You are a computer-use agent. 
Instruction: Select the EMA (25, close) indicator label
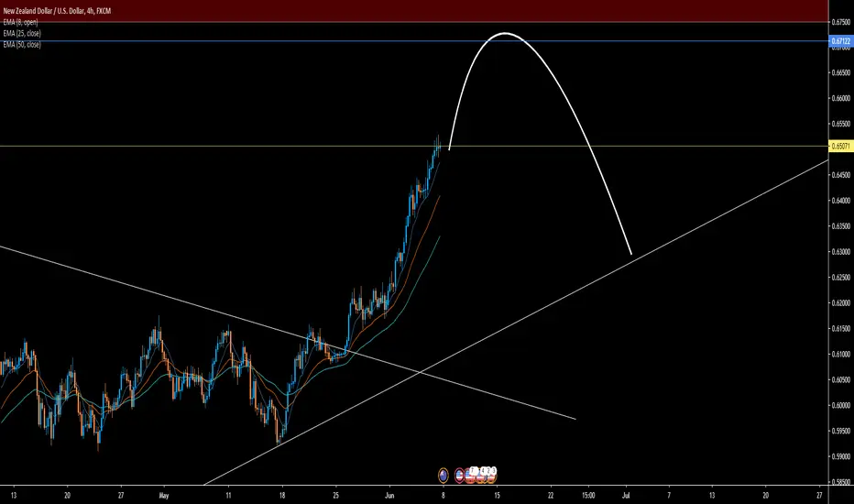[22, 33]
